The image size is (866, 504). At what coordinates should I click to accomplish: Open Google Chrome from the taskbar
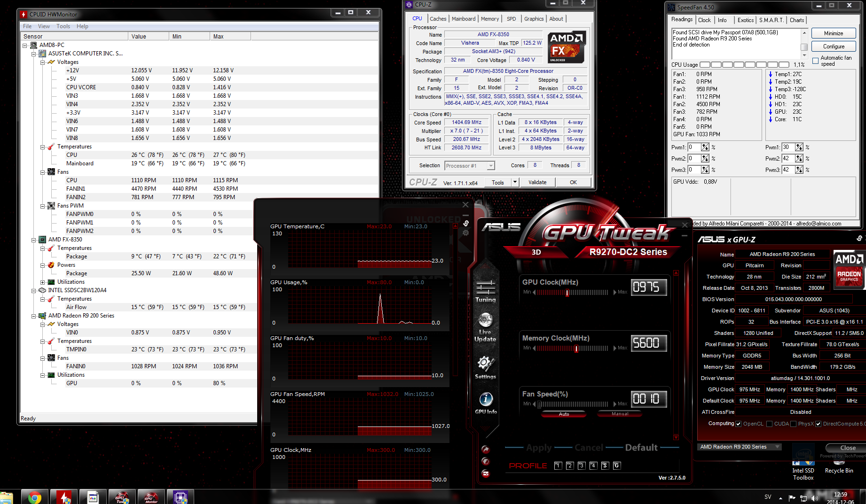click(x=34, y=497)
